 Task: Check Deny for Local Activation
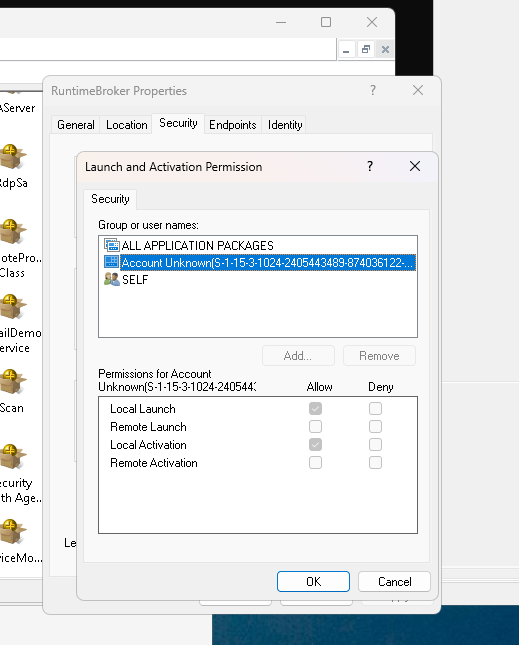coord(375,445)
